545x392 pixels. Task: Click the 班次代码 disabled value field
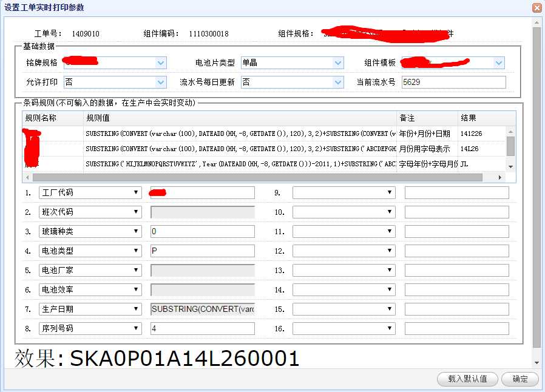click(x=202, y=212)
